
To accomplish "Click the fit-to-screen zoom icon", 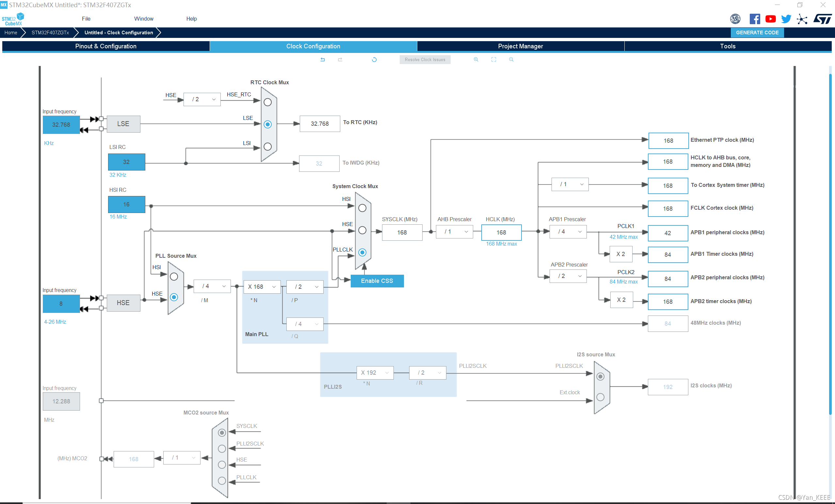I will click(493, 60).
